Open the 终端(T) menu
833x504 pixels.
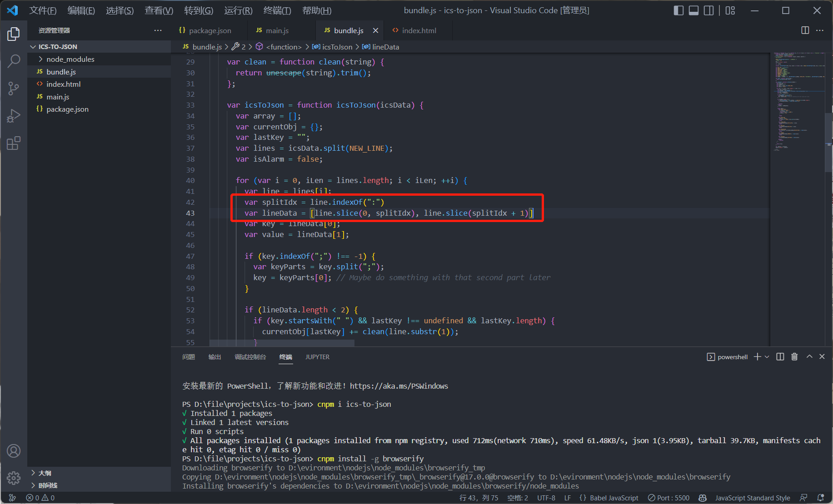pos(277,10)
